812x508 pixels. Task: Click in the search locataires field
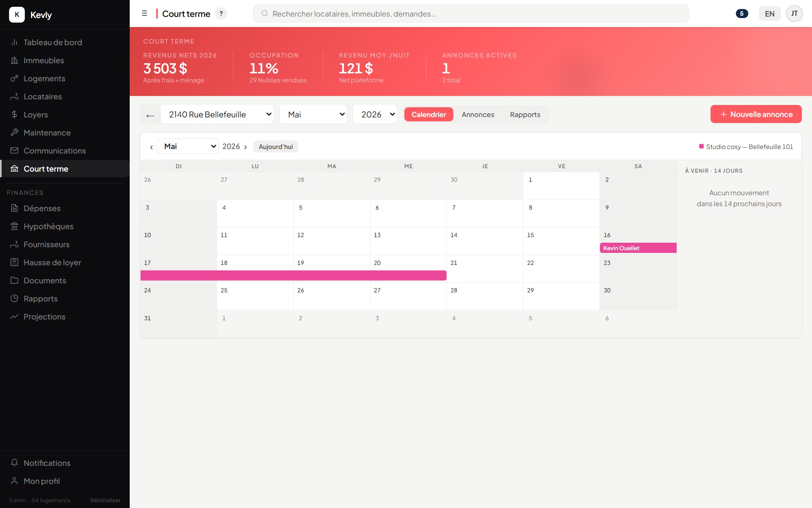coord(471,14)
